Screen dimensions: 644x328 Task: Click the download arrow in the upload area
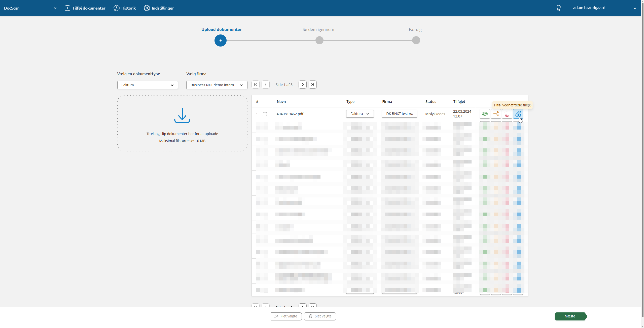coord(182,115)
